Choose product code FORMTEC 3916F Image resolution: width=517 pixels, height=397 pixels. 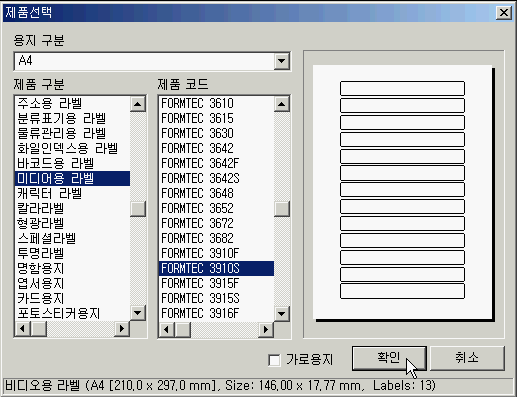(x=216, y=313)
